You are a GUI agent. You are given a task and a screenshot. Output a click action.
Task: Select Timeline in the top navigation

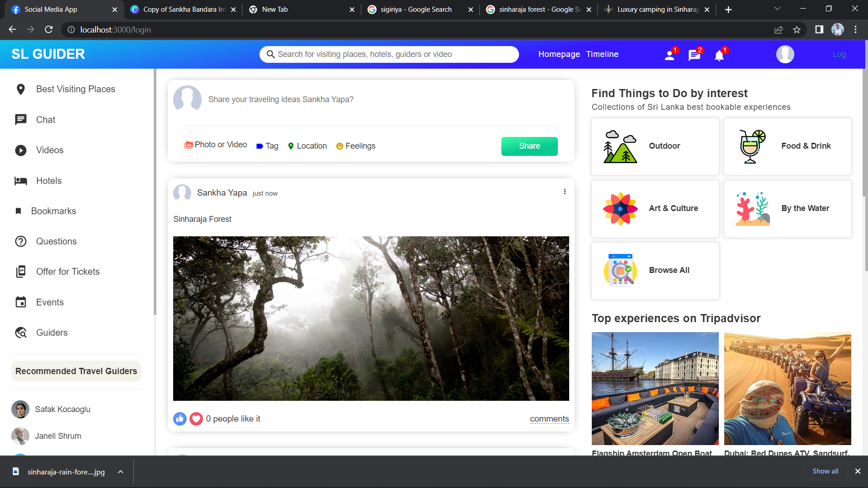click(602, 54)
